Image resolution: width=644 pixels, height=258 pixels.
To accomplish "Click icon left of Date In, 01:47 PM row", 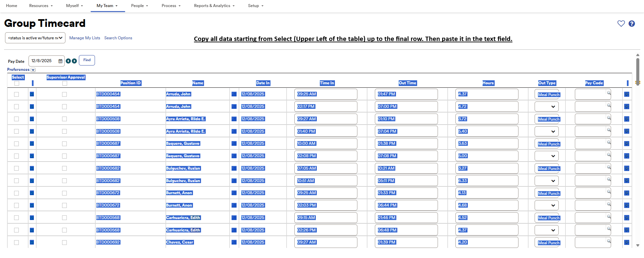I will point(234,94).
